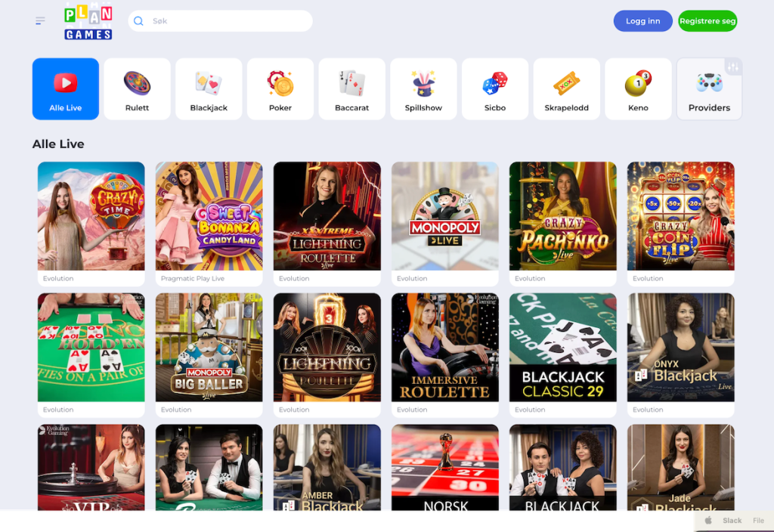Image resolution: width=774 pixels, height=532 pixels.
Task: Open Blackjack Classic 29 game
Action: 563,348
